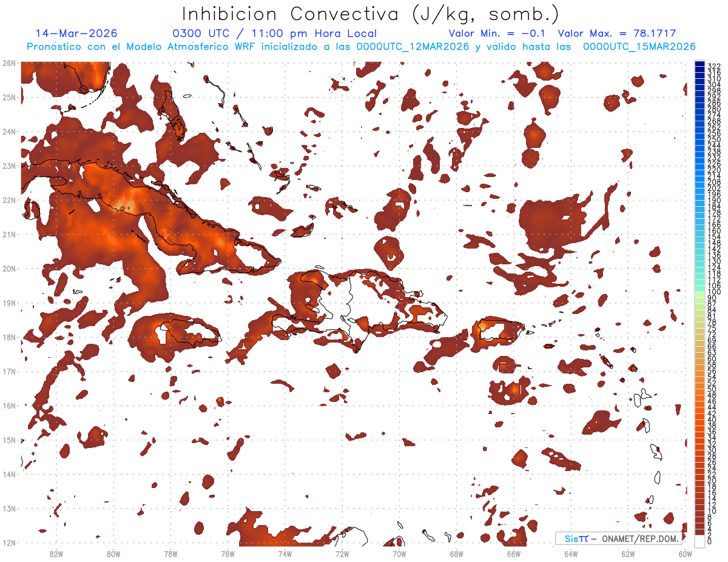
Task: Click the '17N' latitude axis label
Action: tap(8, 371)
